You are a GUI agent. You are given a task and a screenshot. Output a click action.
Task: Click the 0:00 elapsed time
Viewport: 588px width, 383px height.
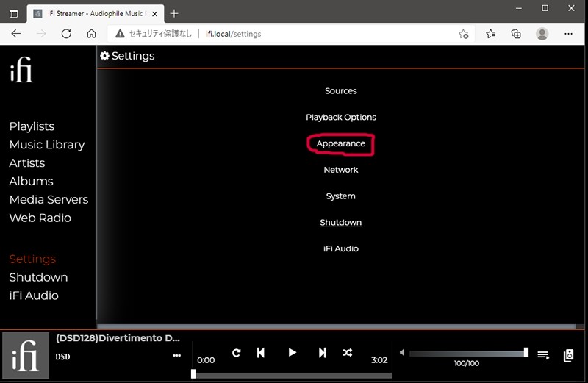(206, 360)
